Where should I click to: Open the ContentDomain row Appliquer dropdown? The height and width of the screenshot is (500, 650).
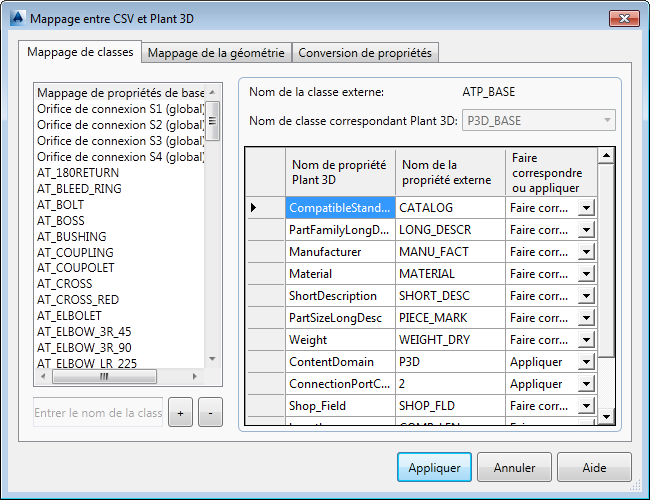(x=586, y=362)
